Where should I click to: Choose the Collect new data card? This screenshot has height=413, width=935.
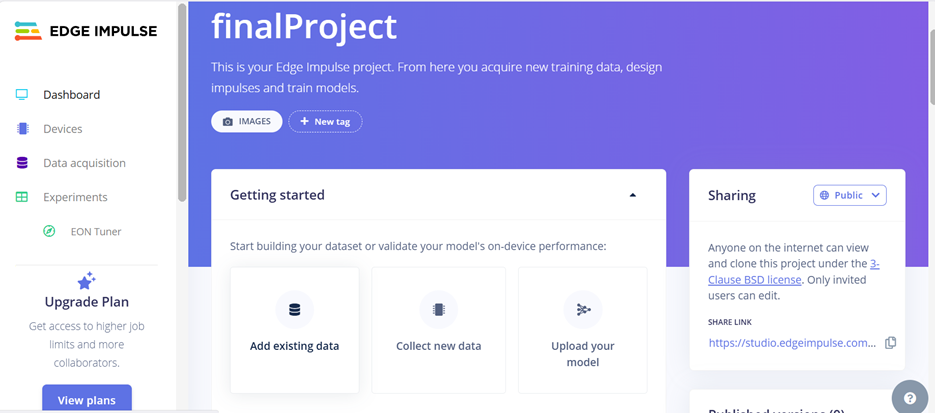coord(438,329)
